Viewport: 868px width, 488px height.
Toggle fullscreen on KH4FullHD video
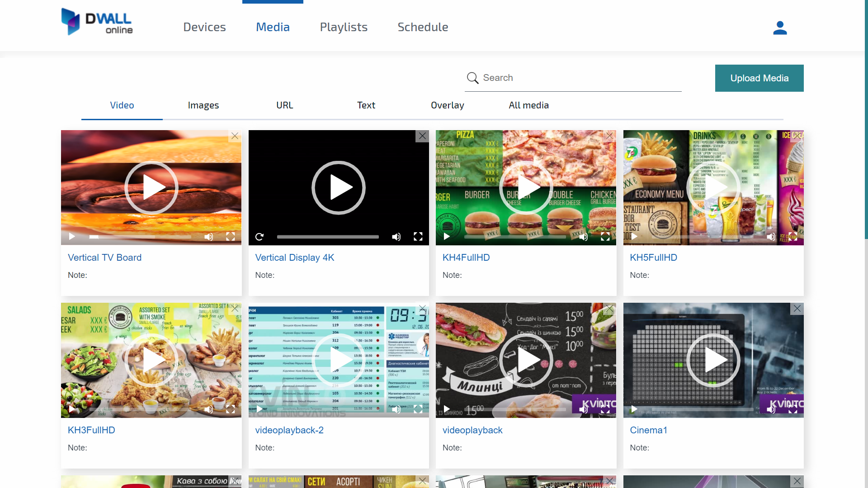pyautogui.click(x=605, y=237)
